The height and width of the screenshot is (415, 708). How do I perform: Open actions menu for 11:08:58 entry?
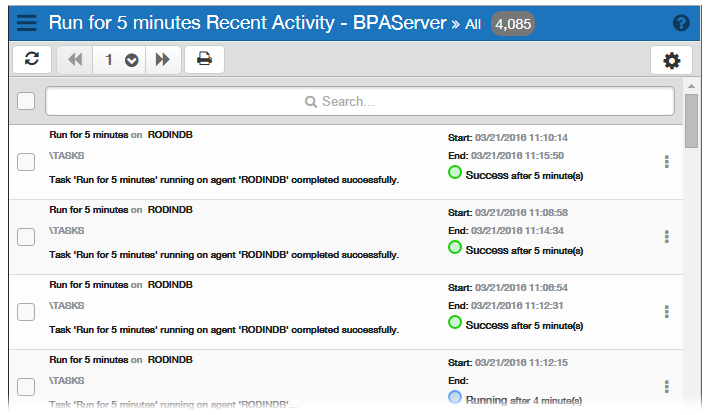[666, 237]
